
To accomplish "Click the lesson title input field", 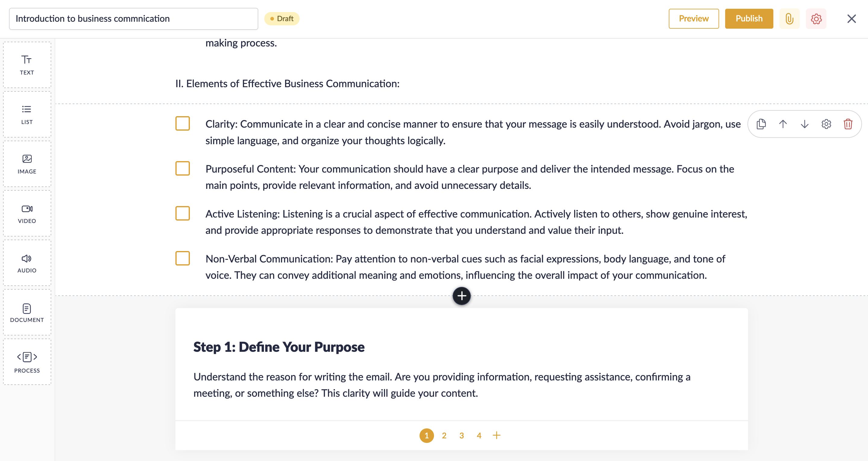I will [x=134, y=18].
